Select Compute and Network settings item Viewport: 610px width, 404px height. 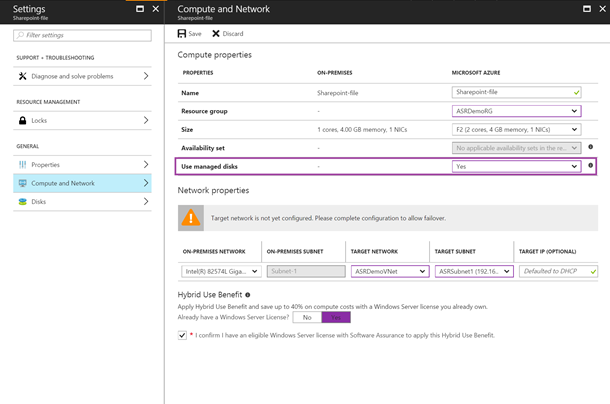point(82,183)
